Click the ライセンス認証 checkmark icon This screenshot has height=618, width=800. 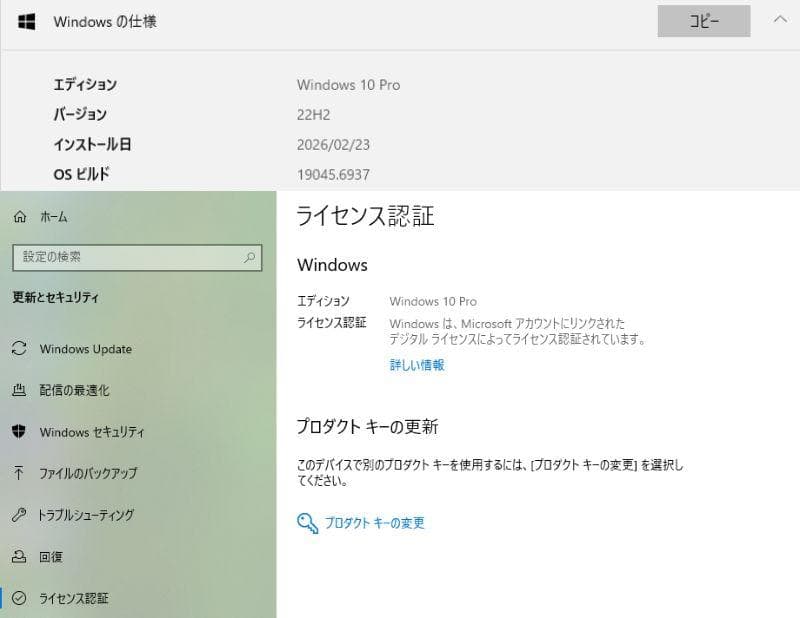(19, 598)
